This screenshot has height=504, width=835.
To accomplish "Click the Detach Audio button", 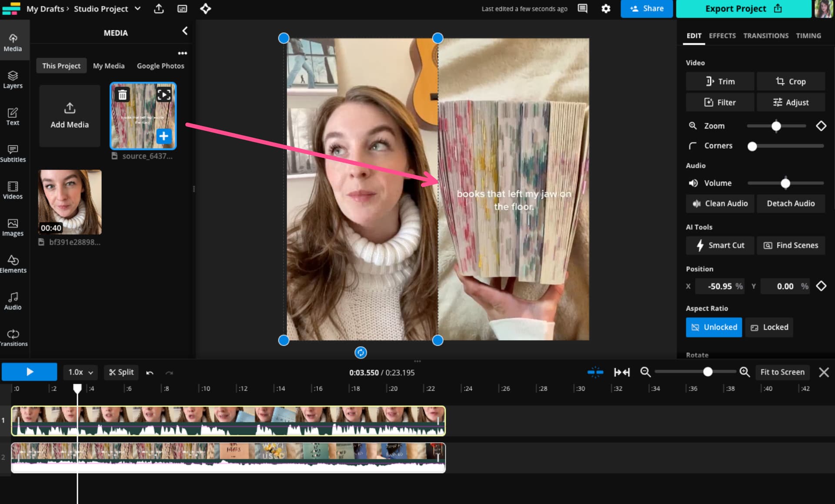I will (790, 203).
